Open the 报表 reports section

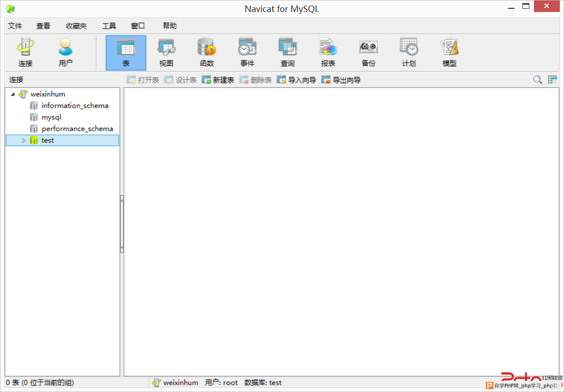pyautogui.click(x=328, y=53)
